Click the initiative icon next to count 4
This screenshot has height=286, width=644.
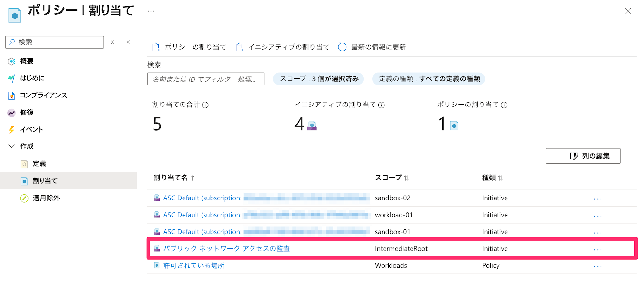pyautogui.click(x=312, y=125)
